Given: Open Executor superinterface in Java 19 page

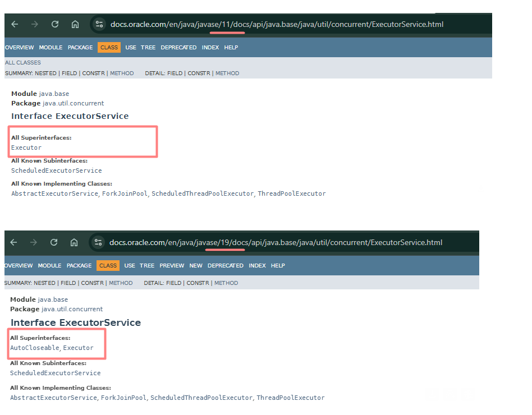Looking at the screenshot, I should 78,348.
